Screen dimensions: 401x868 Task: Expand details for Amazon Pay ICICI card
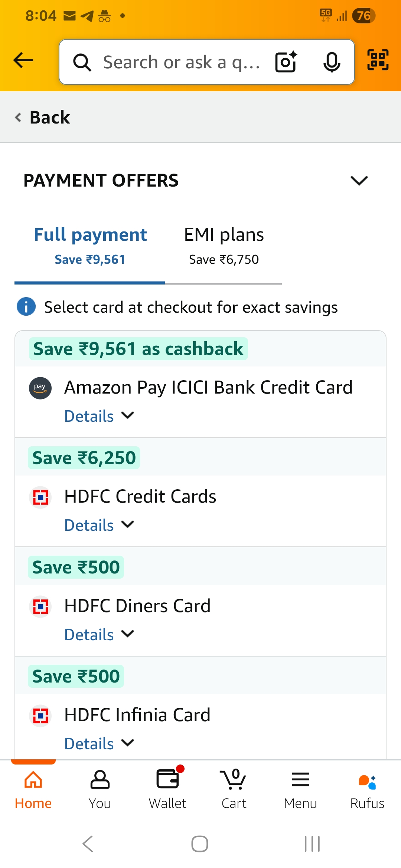[99, 416]
